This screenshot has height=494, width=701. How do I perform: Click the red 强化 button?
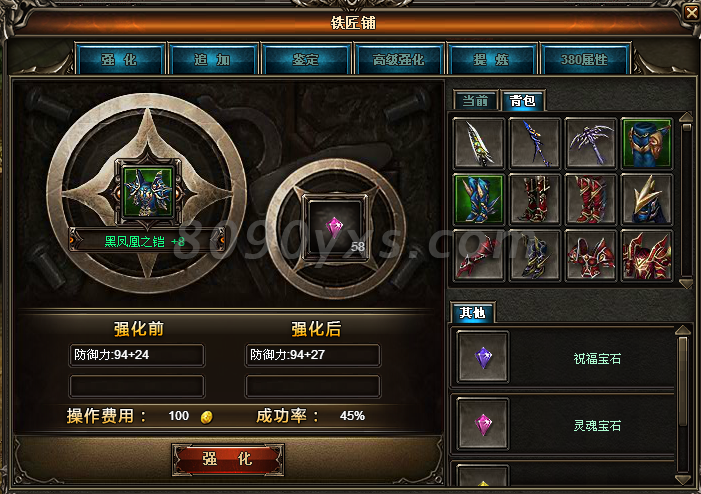pos(228,459)
